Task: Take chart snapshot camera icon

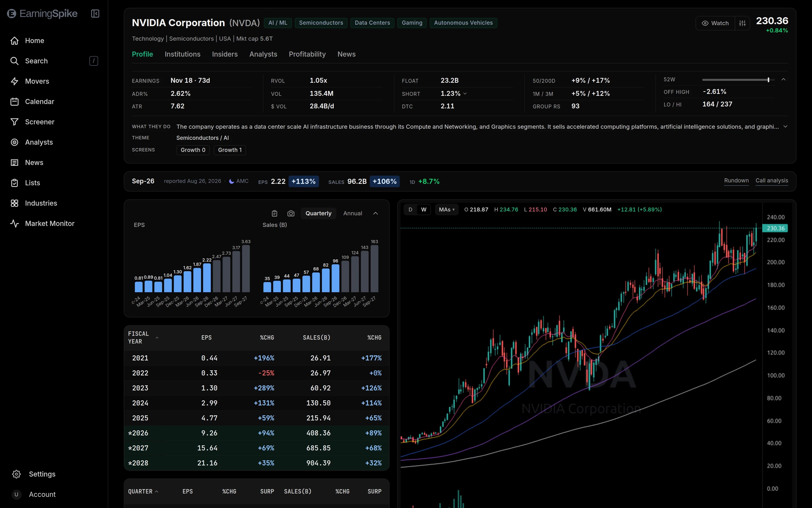Action: [x=291, y=213]
